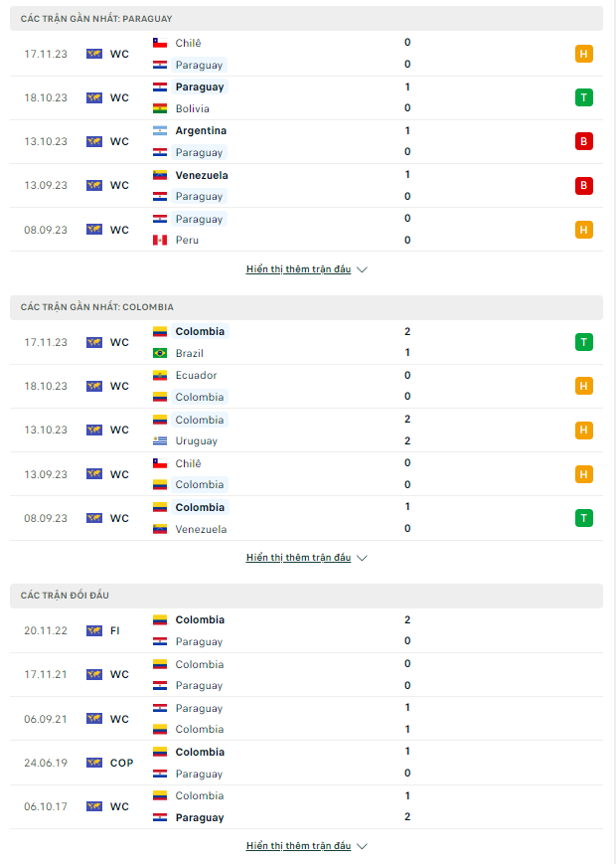Click world map icon beside COP on 24.06.19
The image size is (616, 864).
[x=94, y=763]
